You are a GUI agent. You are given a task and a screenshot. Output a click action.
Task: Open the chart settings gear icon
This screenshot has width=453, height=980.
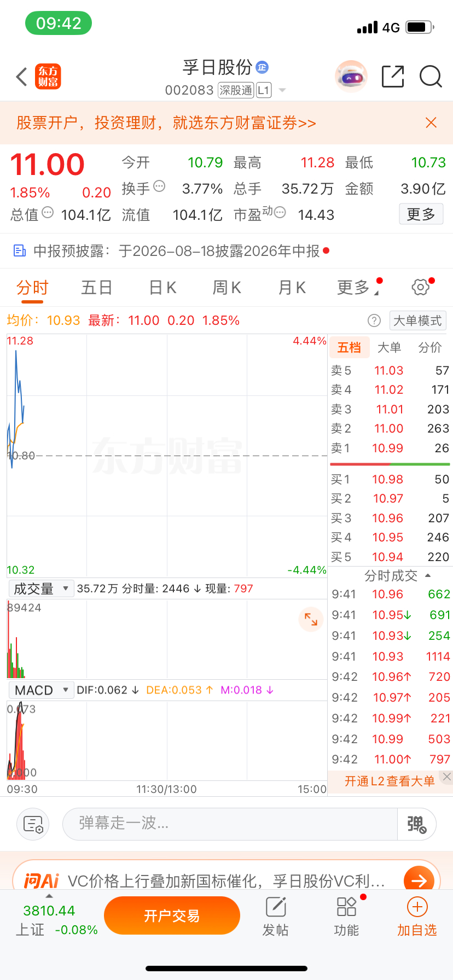pos(420,287)
